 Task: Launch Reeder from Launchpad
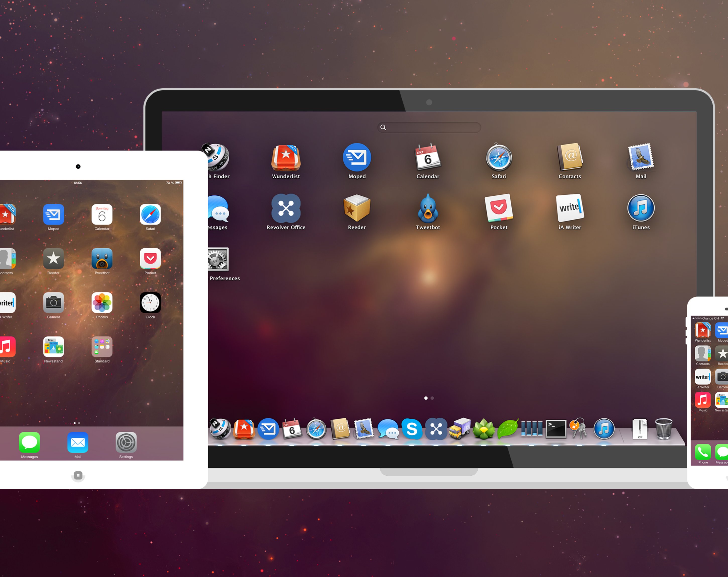pos(357,208)
